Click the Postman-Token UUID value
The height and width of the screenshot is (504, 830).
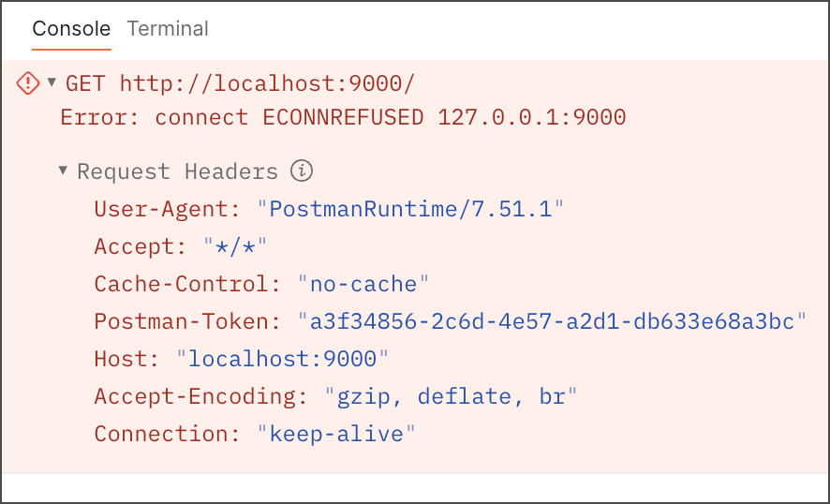[x=552, y=321]
